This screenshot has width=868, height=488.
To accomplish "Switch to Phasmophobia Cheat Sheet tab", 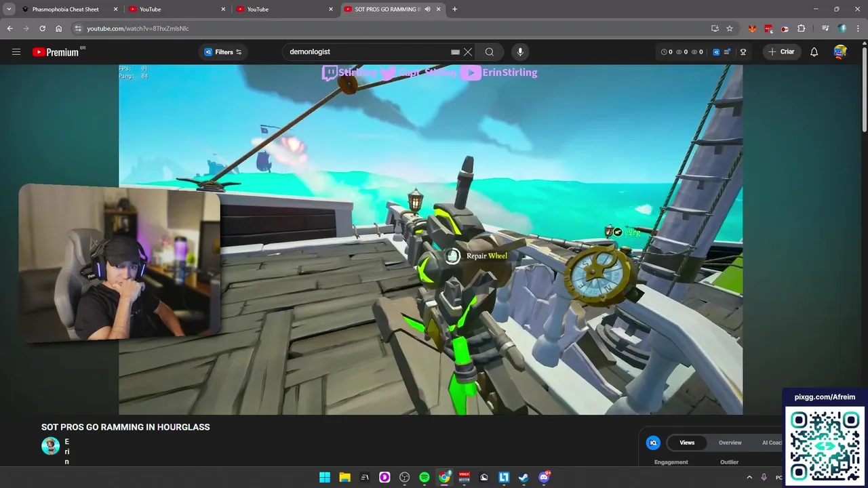I will pos(66,9).
